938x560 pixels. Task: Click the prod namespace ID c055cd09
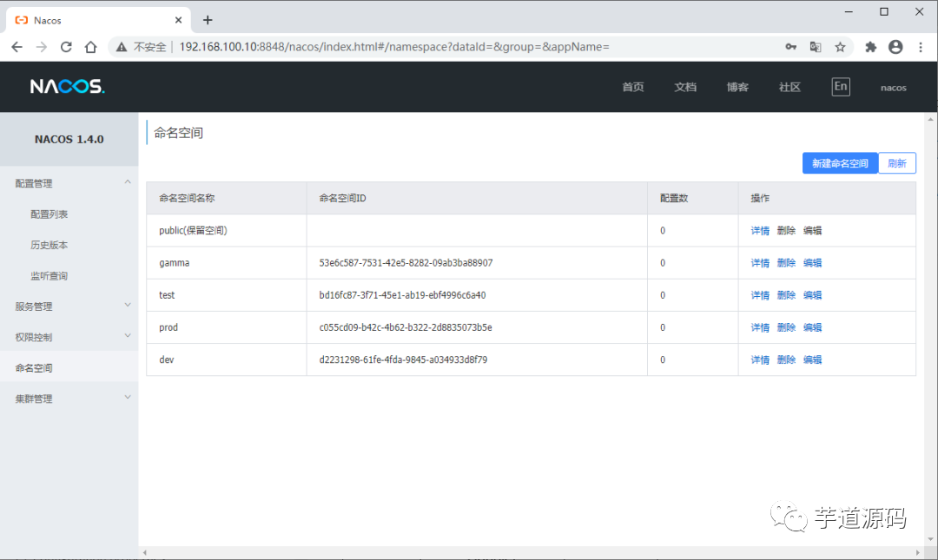click(406, 327)
